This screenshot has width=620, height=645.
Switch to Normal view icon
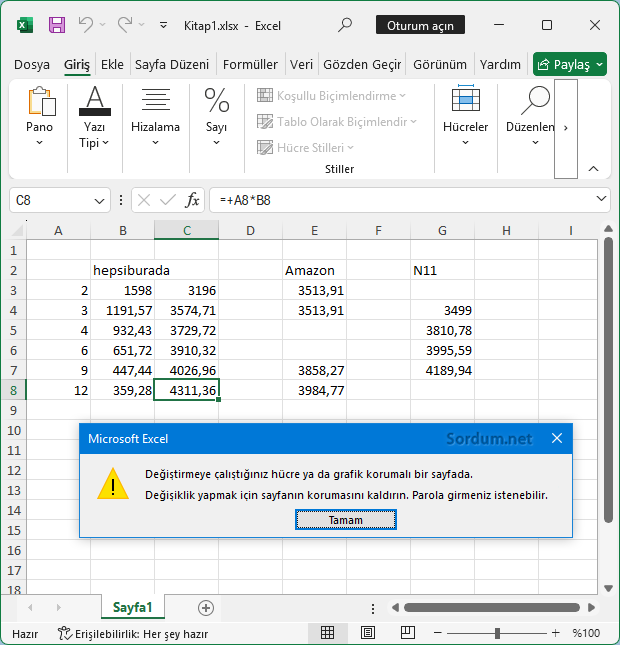point(327,633)
